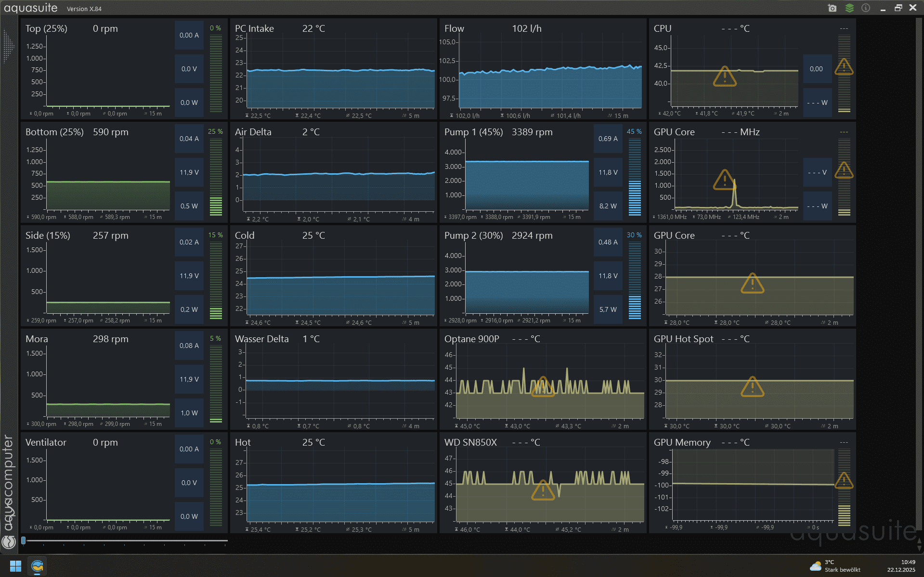Viewport: 924px width, 577px height.
Task: Open Windows Start menu
Action: click(x=15, y=566)
